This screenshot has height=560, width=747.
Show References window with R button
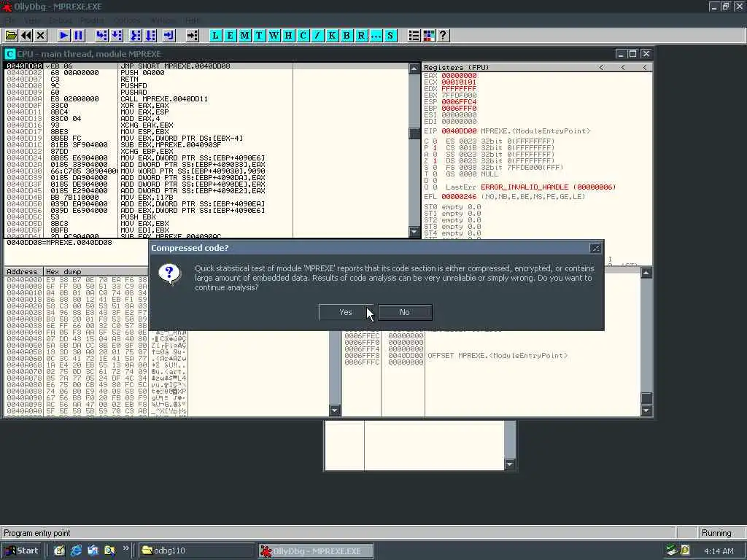pyautogui.click(x=362, y=36)
